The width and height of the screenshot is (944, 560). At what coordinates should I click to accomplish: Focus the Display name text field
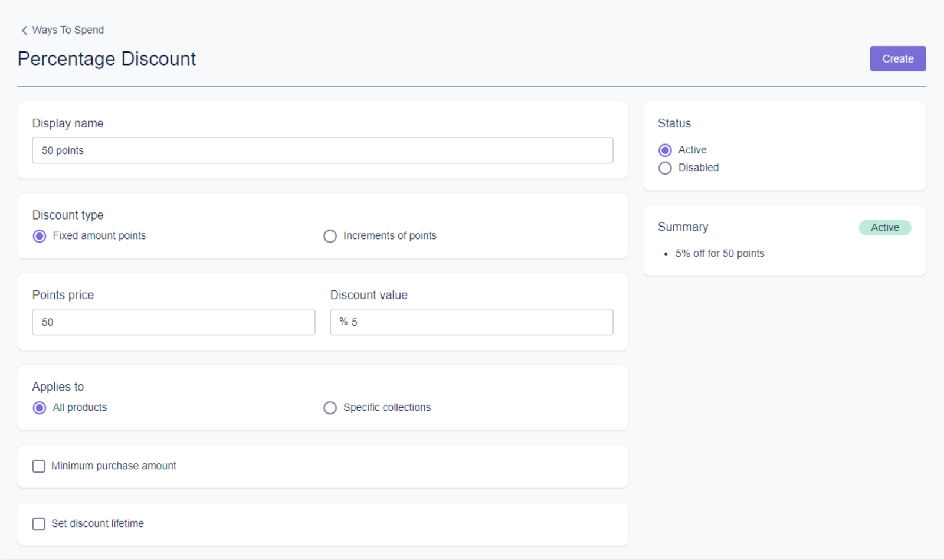(322, 150)
